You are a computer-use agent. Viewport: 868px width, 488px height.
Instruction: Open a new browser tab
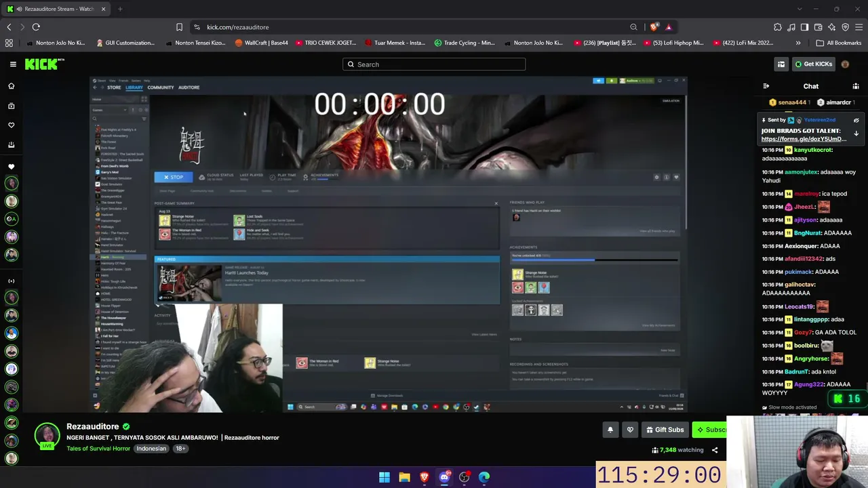pos(120,9)
